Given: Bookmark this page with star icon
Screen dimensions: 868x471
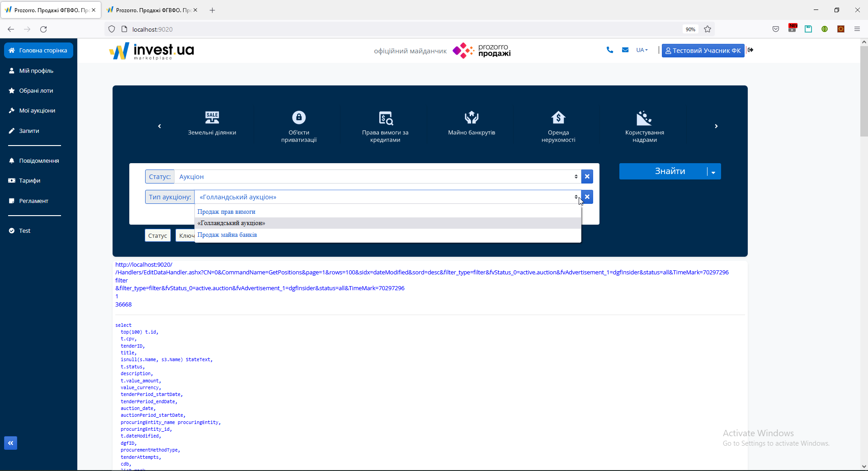Looking at the screenshot, I should (x=708, y=29).
